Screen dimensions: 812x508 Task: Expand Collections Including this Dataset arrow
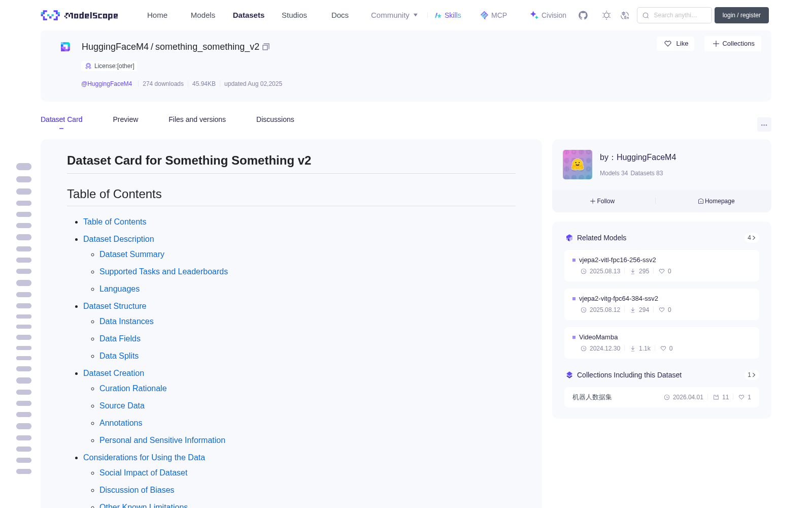tap(752, 375)
